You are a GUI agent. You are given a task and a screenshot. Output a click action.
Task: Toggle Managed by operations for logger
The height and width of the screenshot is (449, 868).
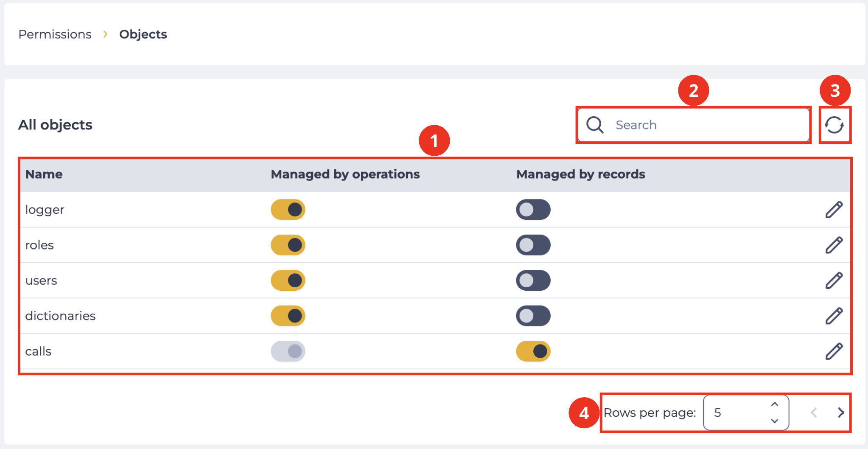point(288,210)
